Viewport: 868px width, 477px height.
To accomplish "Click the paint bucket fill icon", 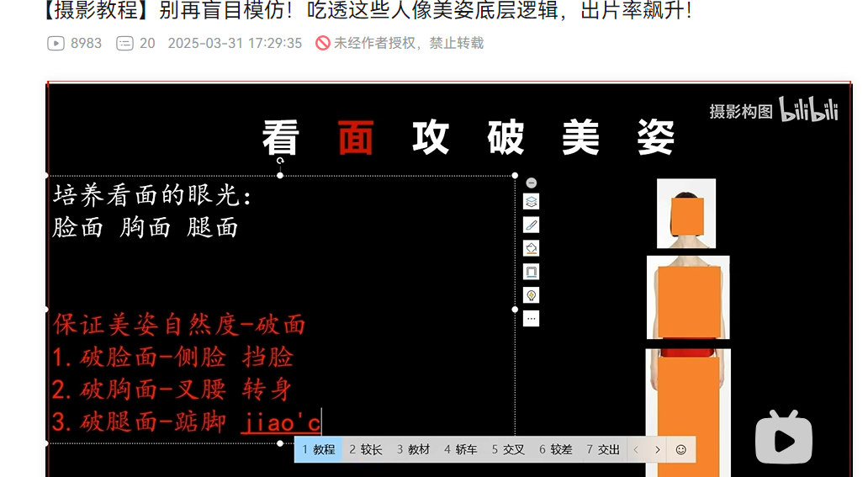I will tap(531, 248).
